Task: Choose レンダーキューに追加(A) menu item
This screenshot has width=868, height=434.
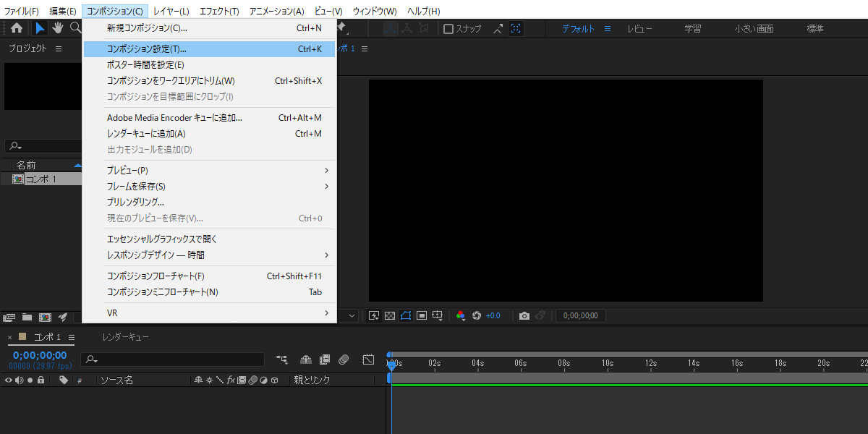Action: point(209,133)
